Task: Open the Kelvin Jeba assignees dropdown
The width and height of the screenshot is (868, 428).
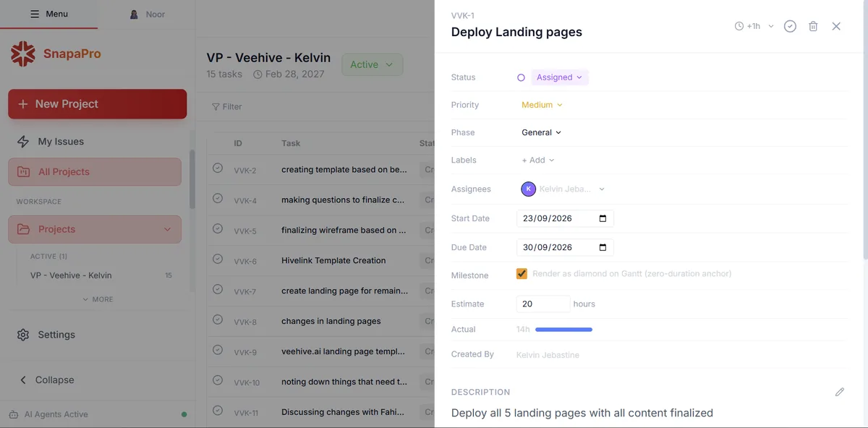Action: (x=571, y=189)
